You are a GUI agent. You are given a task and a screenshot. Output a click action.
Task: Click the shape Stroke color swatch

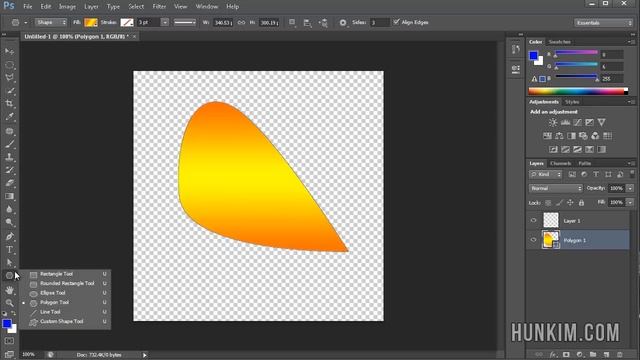tap(127, 22)
